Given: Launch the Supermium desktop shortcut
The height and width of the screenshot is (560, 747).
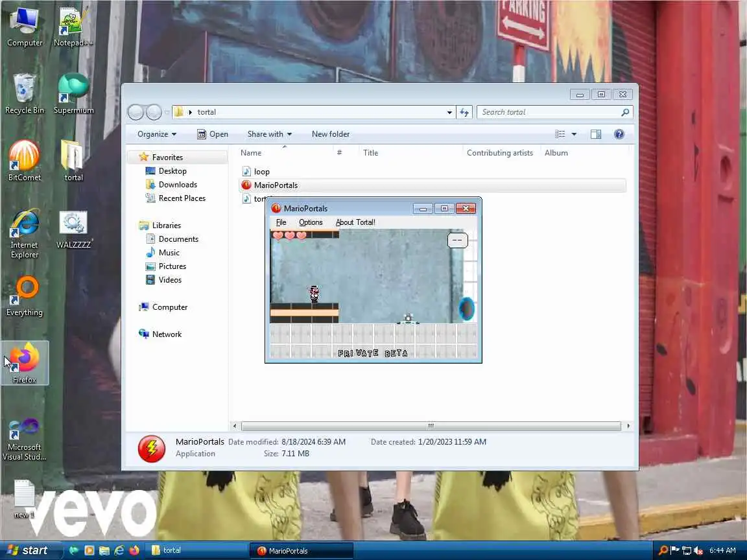Looking at the screenshot, I should 73,94.
